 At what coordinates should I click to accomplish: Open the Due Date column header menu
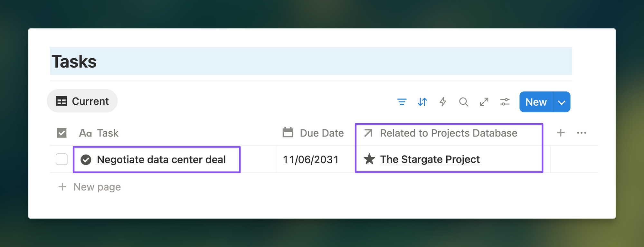[x=313, y=133]
